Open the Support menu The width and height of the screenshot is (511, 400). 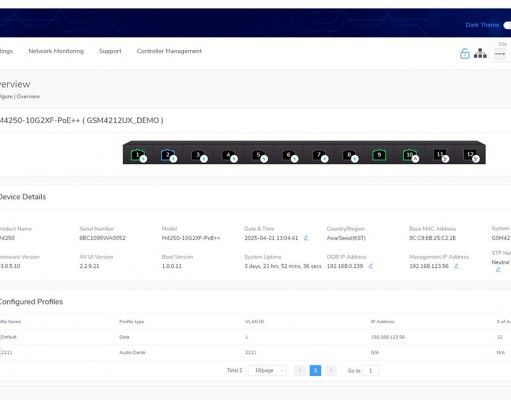click(110, 51)
